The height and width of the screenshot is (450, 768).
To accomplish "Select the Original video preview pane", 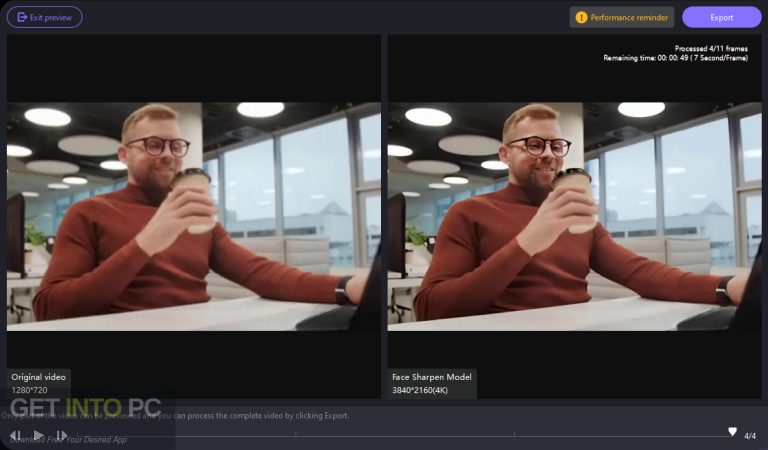I will point(193,216).
